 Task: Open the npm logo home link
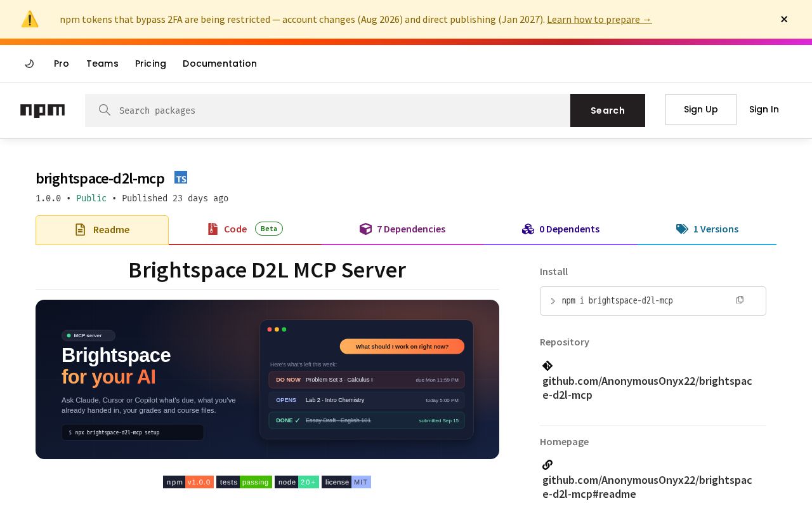pos(43,110)
